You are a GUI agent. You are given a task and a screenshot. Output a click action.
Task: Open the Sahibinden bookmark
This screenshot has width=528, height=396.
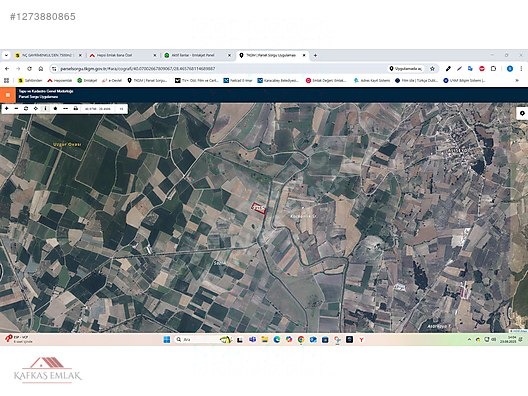click(x=30, y=80)
